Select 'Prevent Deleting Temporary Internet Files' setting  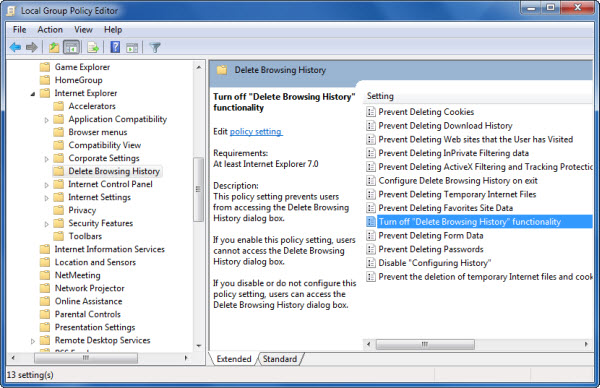457,194
